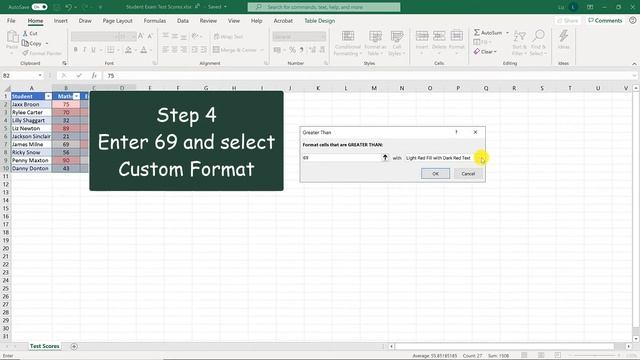Toggle Italic formatting
Image resolution: width=640 pixels, height=360 pixels.
84,50
